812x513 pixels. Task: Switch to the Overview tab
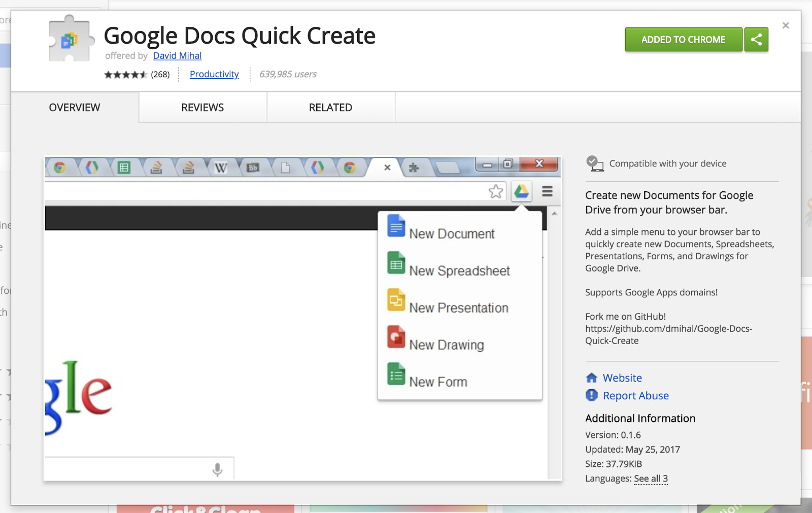point(75,108)
